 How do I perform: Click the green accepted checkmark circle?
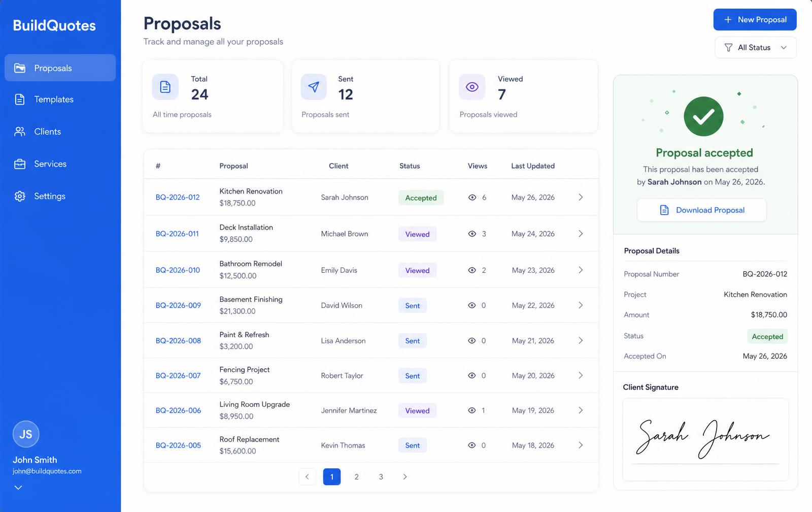(x=703, y=116)
